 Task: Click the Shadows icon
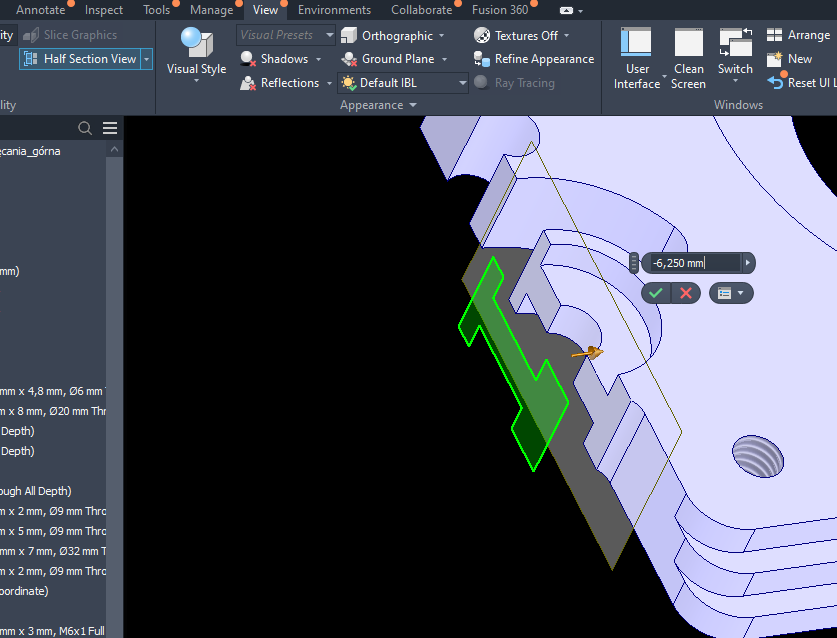247,58
